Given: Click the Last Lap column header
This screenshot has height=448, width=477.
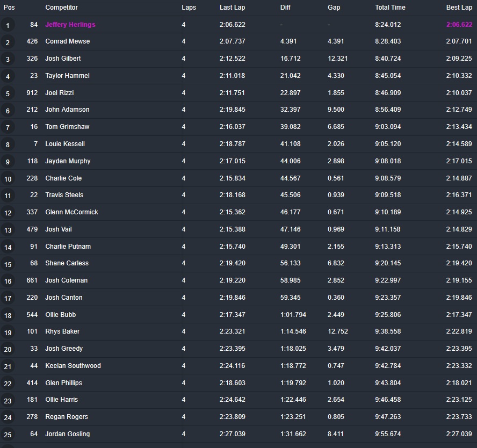Looking at the screenshot, I should [x=233, y=8].
